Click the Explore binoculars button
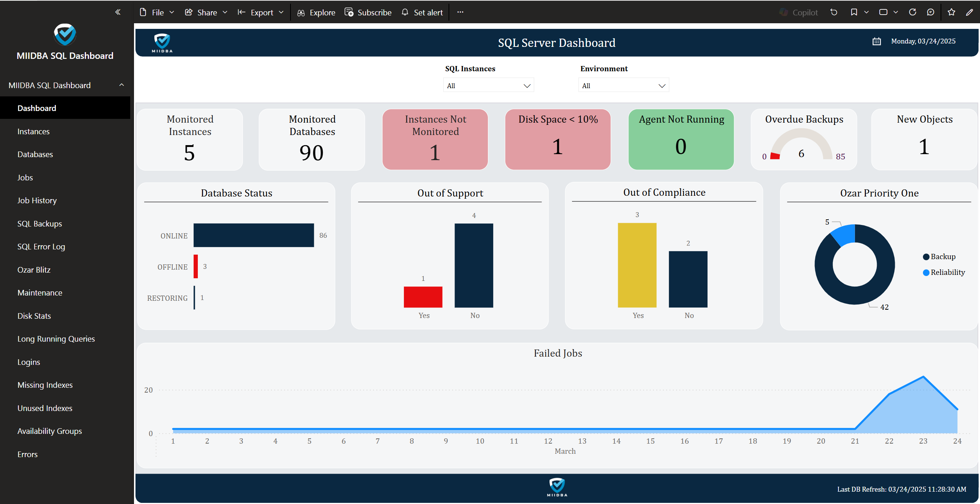Viewport: 980px width, 504px height. (316, 12)
